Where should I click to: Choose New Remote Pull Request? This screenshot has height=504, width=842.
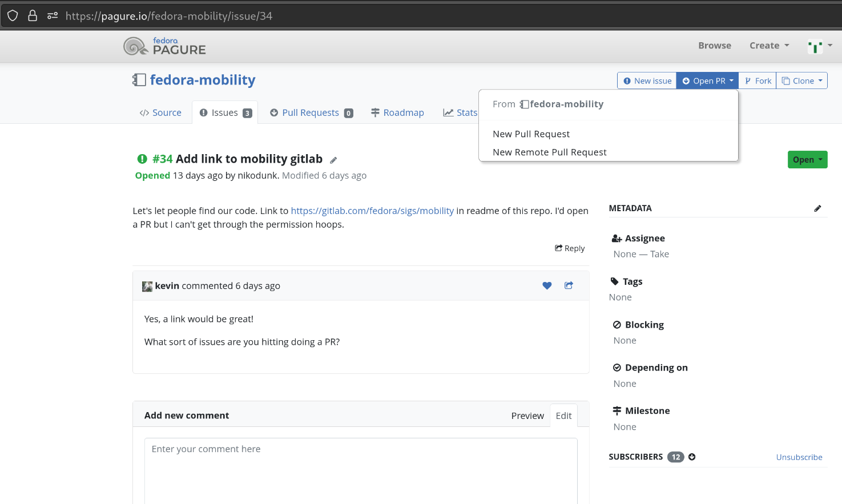click(x=550, y=152)
